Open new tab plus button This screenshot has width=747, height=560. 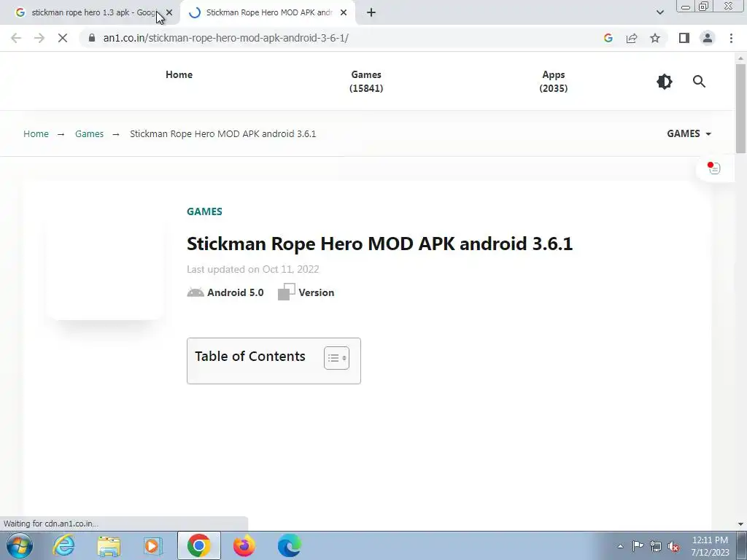click(x=371, y=12)
